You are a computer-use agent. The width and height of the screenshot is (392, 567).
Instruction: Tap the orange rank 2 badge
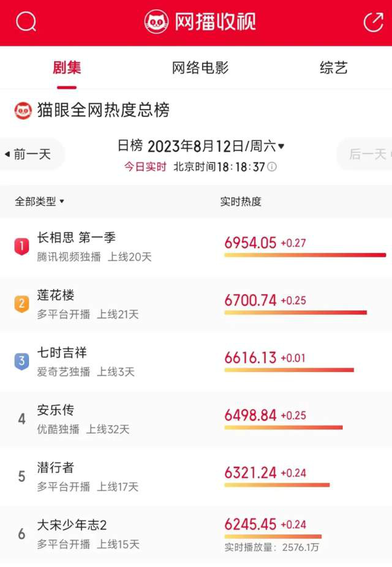pos(21,304)
